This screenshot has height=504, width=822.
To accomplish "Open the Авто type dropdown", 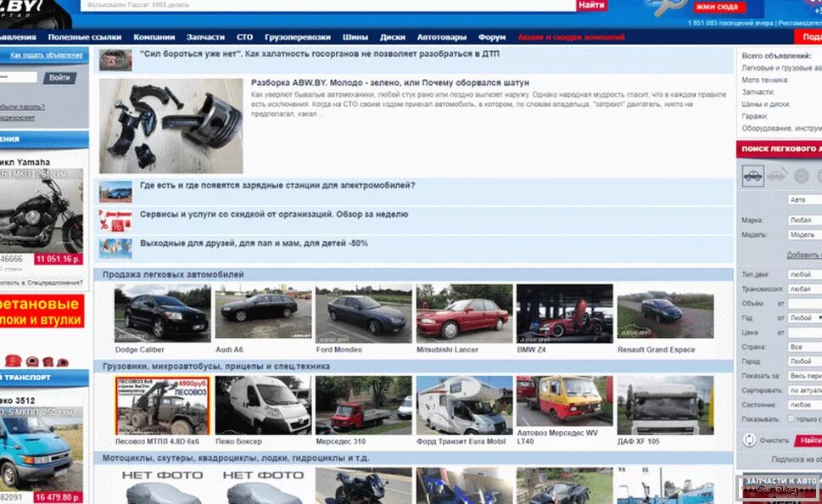I will (805, 199).
